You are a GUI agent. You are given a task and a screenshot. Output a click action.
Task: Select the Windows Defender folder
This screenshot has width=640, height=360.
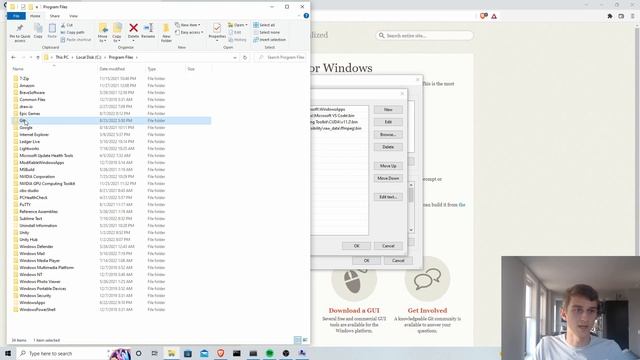click(36, 247)
